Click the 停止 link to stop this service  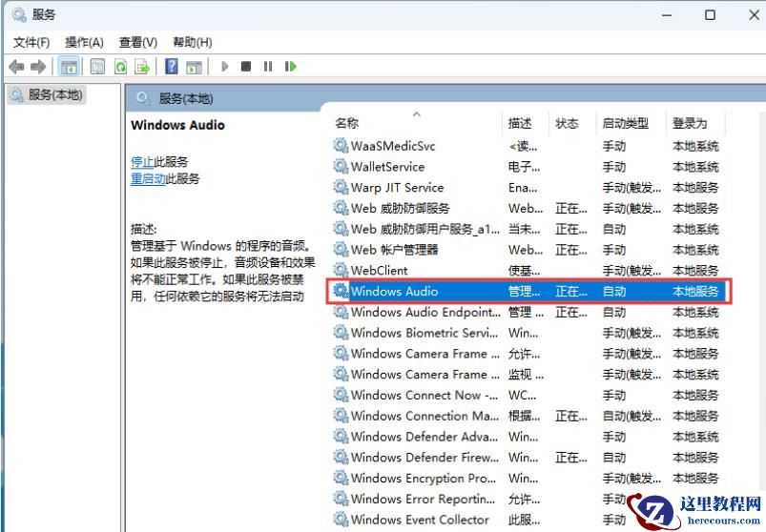coord(142,161)
